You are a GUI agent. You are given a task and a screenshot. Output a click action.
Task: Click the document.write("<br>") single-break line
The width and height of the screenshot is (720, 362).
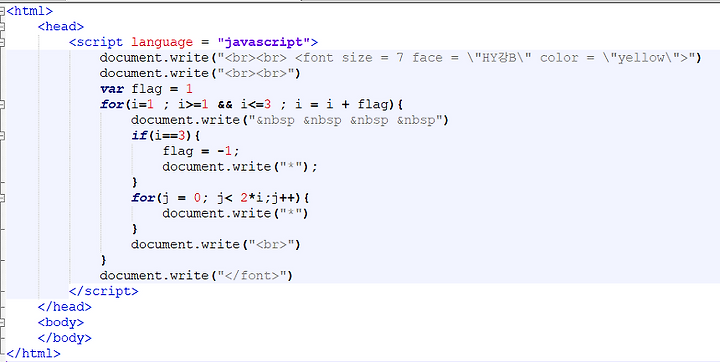[215, 244]
